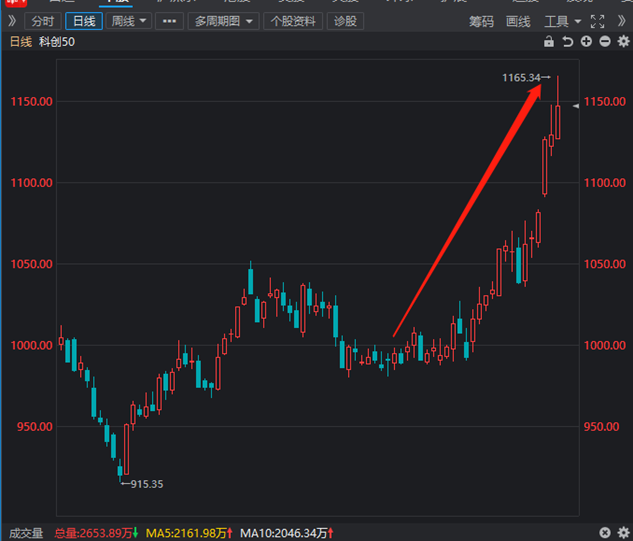Open the 周线 period dropdown
The width and height of the screenshot is (633, 541).
129,21
